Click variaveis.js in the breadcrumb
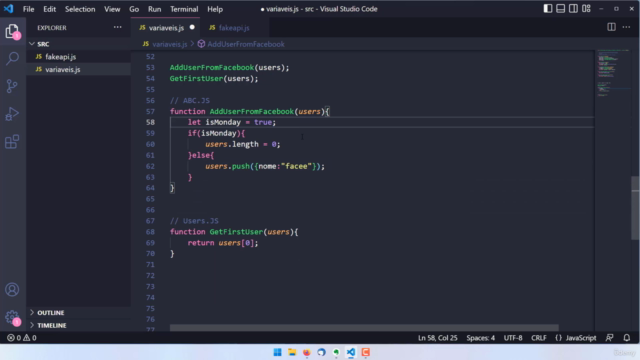 (x=169, y=44)
